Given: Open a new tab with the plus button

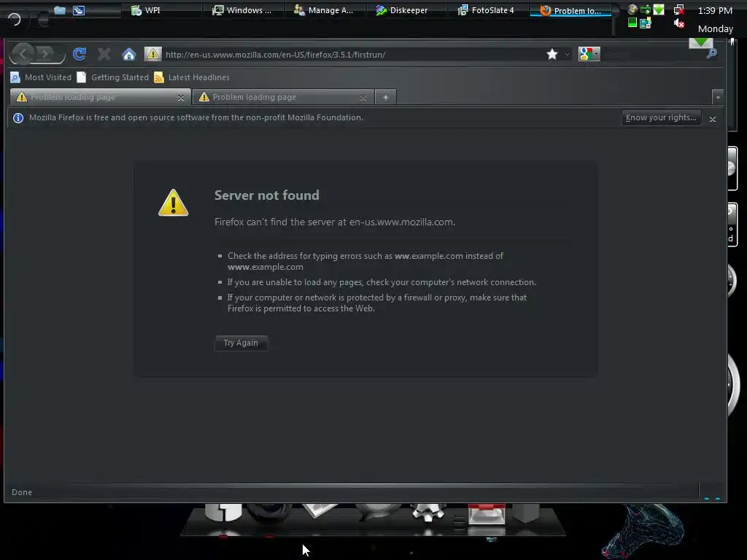Looking at the screenshot, I should tap(386, 98).
